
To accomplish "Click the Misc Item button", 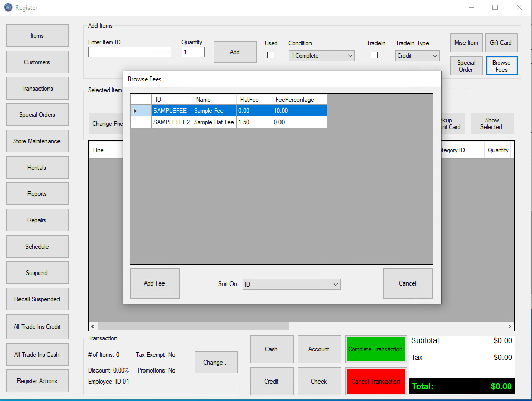I will click(466, 43).
